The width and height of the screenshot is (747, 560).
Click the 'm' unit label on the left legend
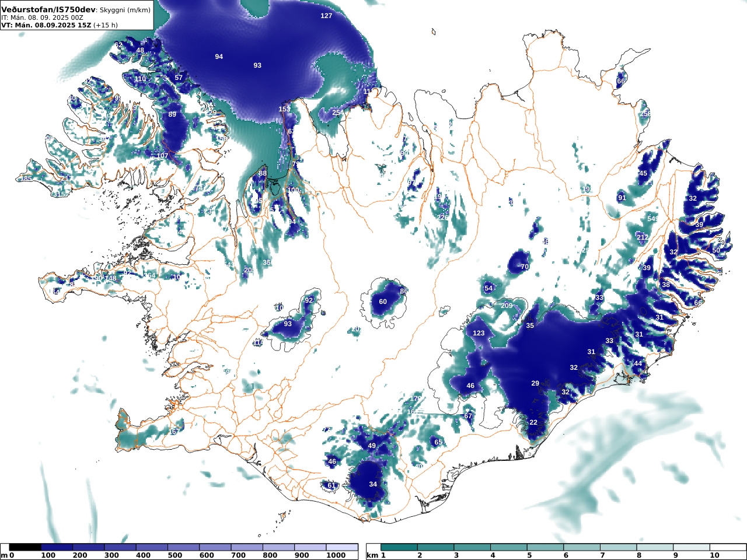click(x=4, y=555)
